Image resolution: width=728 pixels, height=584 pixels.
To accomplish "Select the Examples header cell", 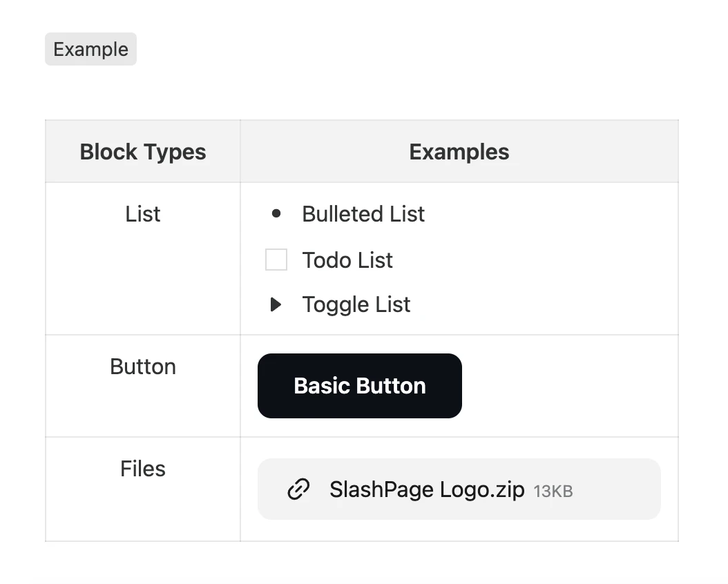I will 459,152.
